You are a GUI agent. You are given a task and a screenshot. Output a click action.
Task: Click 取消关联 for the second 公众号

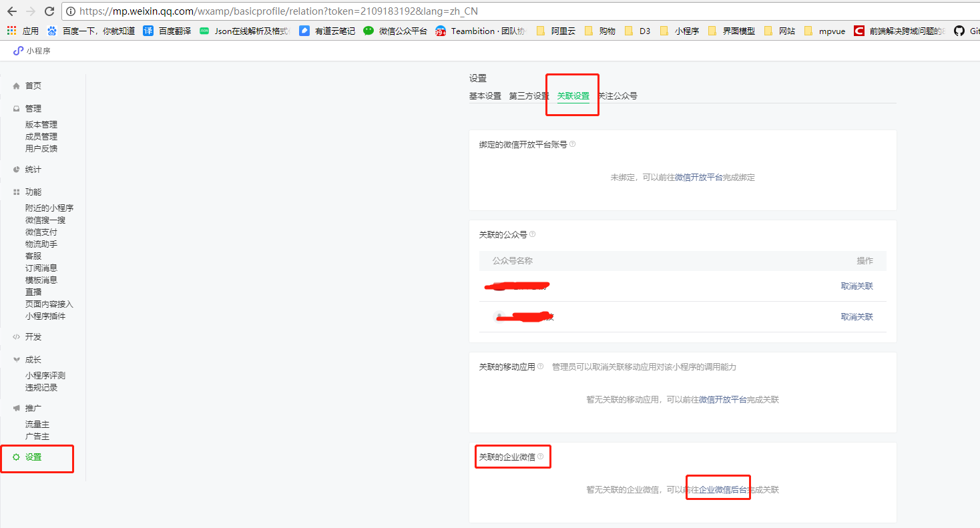(x=857, y=317)
